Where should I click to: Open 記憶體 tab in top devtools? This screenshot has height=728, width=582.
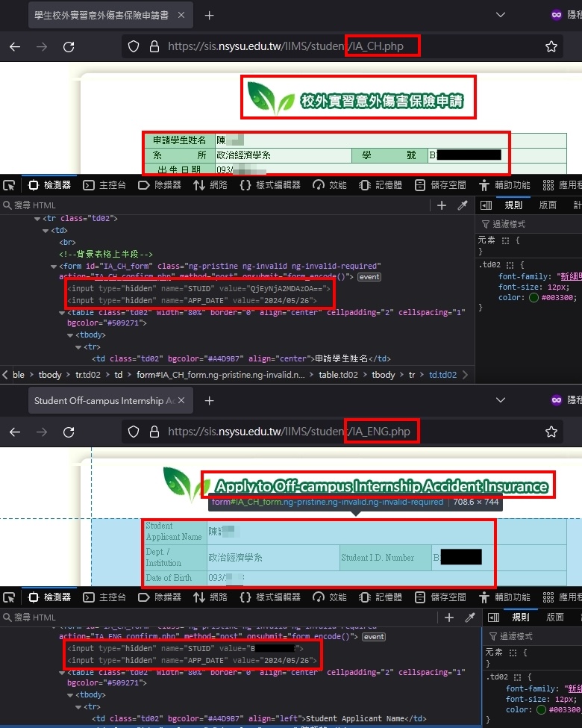(381, 185)
